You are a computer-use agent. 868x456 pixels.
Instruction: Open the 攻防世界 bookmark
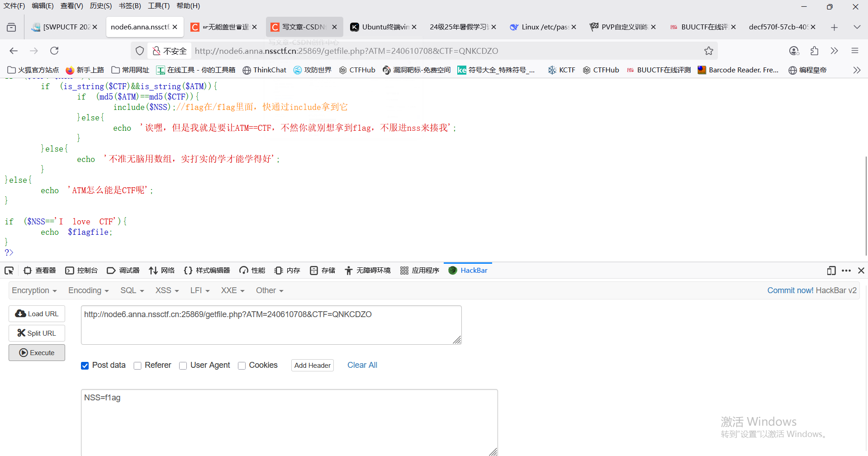click(x=313, y=70)
